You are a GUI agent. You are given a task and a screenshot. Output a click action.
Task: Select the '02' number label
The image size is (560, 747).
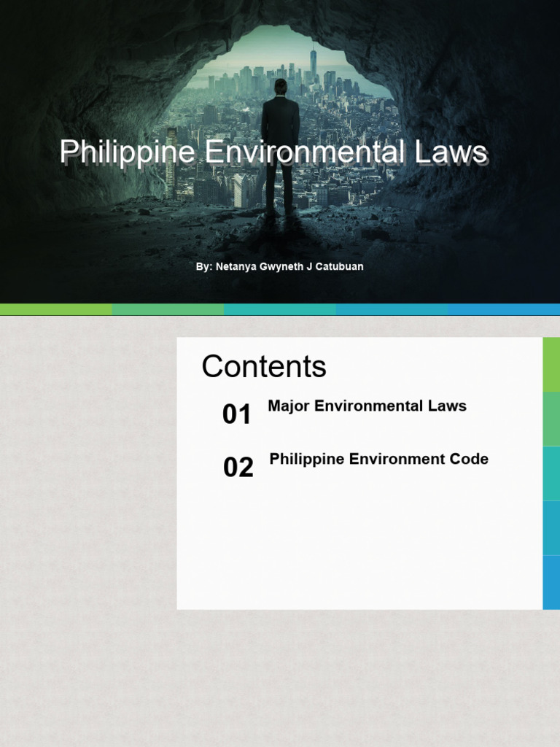pos(238,467)
